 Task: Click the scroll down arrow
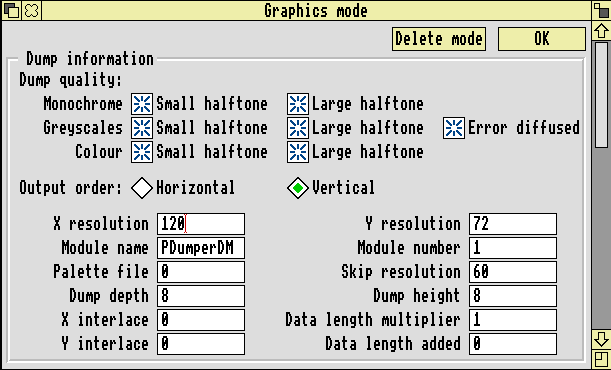601,338
